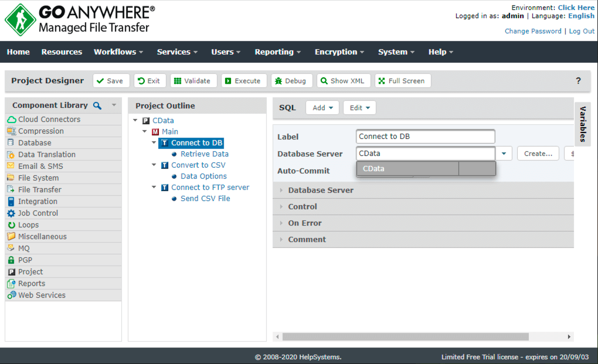
Task: Open MQ component category
Action: coord(63,248)
